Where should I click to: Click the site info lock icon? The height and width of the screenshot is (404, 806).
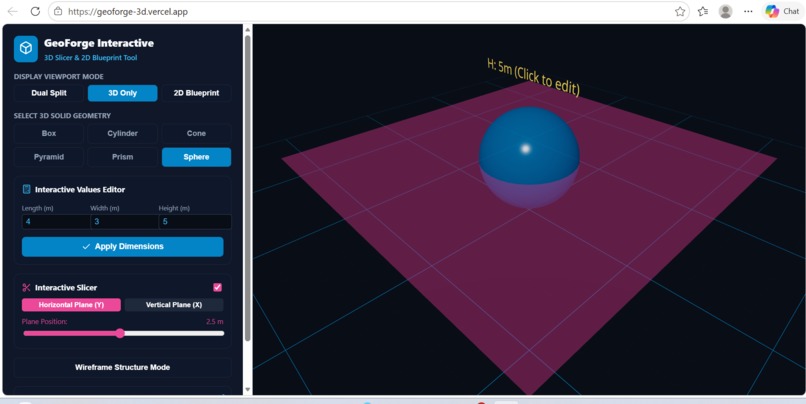click(x=58, y=11)
